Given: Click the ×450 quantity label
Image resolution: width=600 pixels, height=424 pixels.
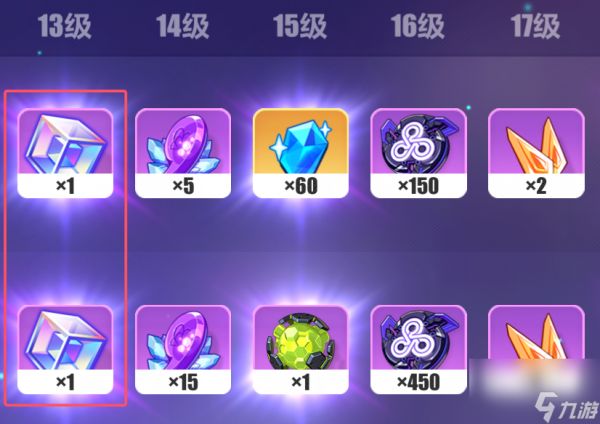Looking at the screenshot, I should point(419,382).
